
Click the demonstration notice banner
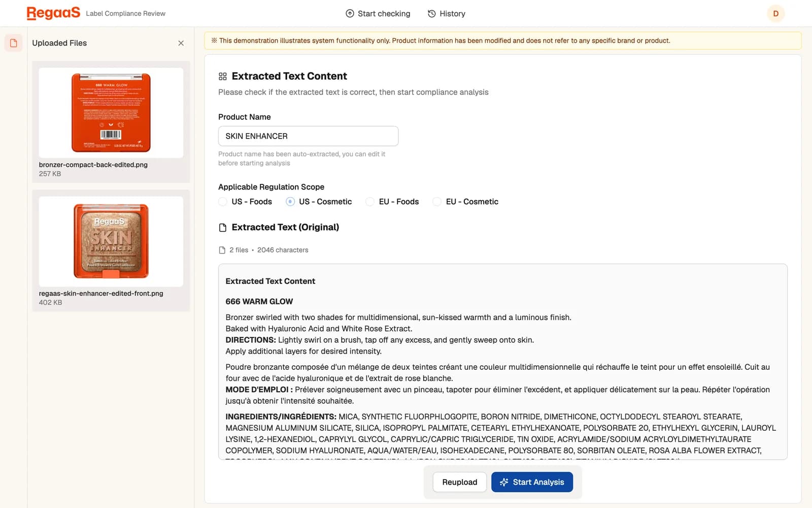(502, 41)
